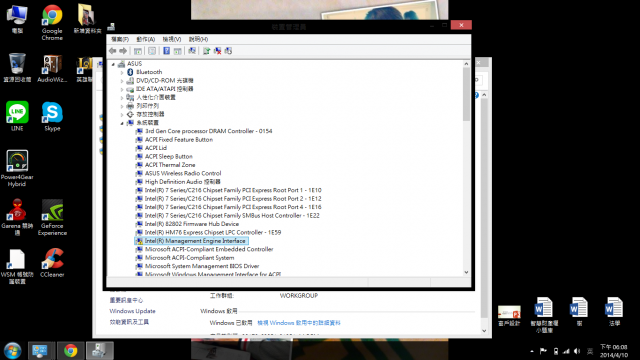Click the disable device toolbar icon
This screenshot has height=360, width=640.
click(228, 51)
